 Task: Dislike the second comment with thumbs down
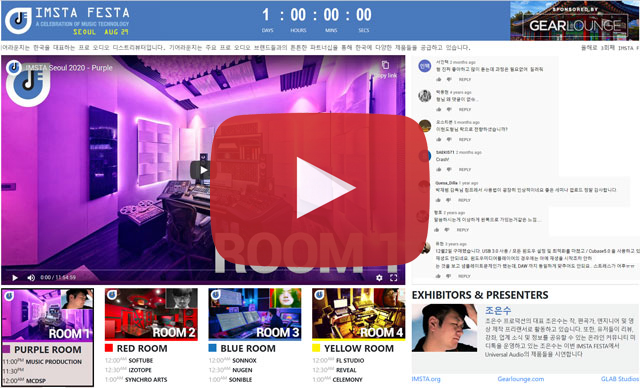(449, 109)
